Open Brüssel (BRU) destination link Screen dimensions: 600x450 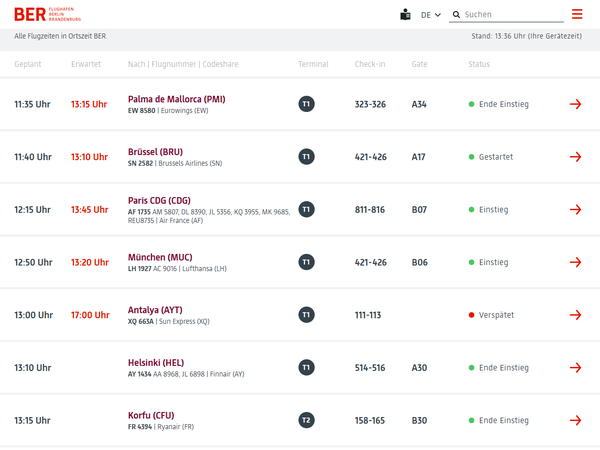[x=155, y=152]
